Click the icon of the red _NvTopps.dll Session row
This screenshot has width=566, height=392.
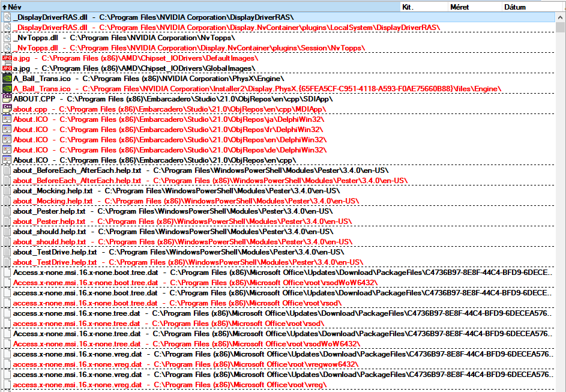click(7, 47)
